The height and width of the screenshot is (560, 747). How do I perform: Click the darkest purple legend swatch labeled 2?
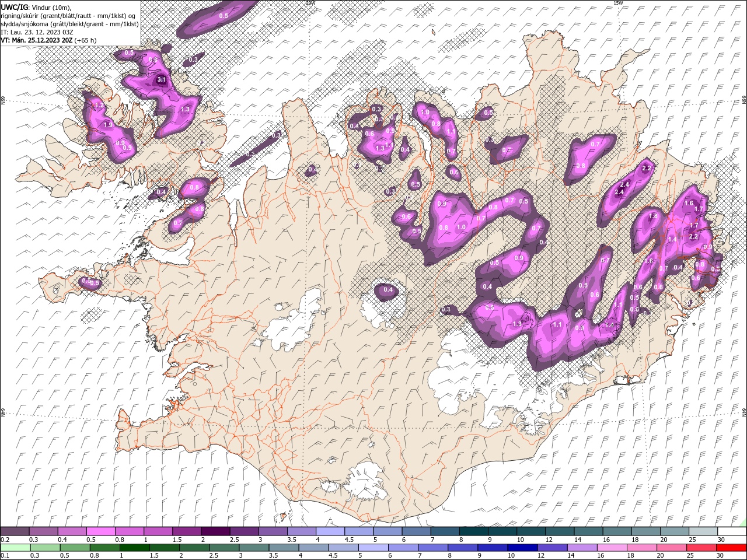point(215,531)
